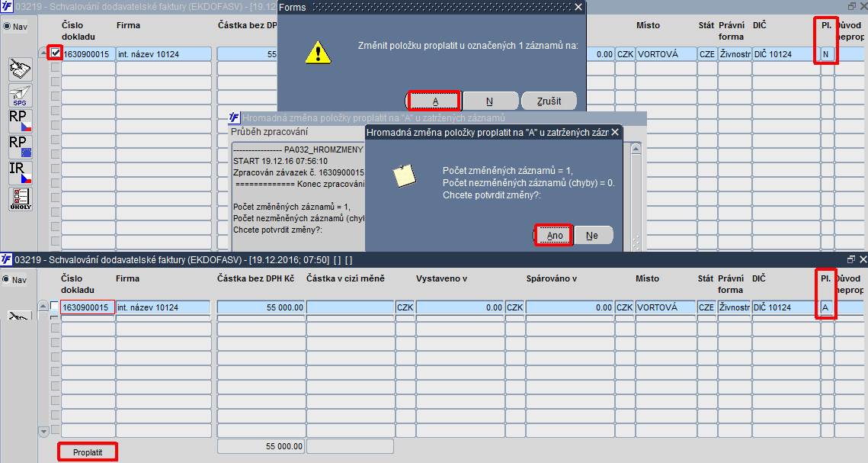Viewport: 868px width, 463px height.
Task: Click the IR icon with Czech flag
Action: [21, 173]
